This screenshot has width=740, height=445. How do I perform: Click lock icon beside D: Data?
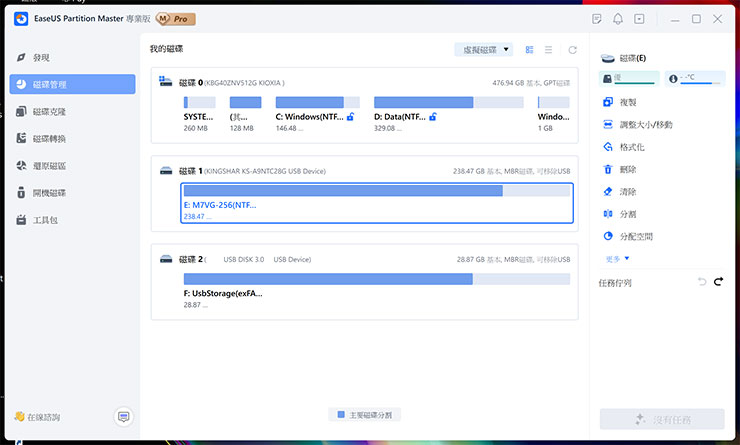click(x=433, y=117)
